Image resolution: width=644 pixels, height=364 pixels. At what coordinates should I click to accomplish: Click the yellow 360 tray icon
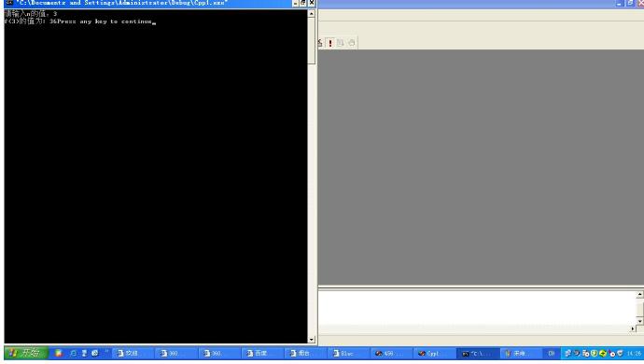(603, 354)
